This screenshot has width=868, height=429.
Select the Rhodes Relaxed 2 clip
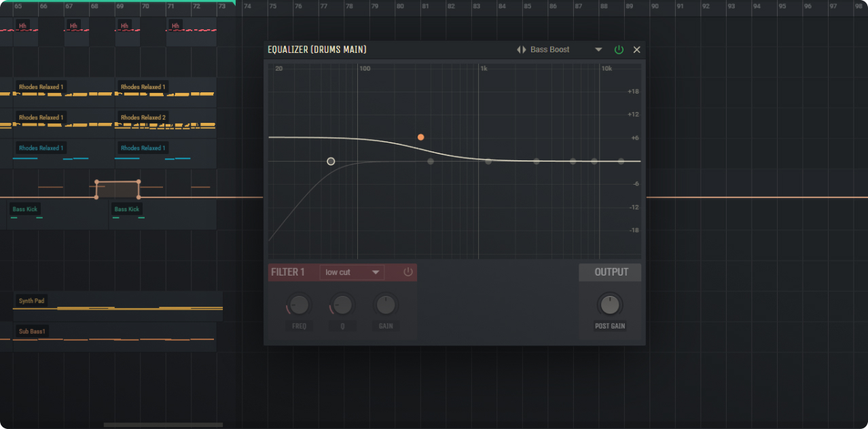(143, 117)
